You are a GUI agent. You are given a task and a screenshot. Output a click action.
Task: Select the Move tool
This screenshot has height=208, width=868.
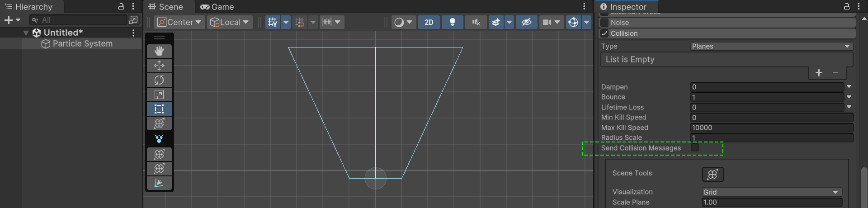pyautogui.click(x=159, y=66)
